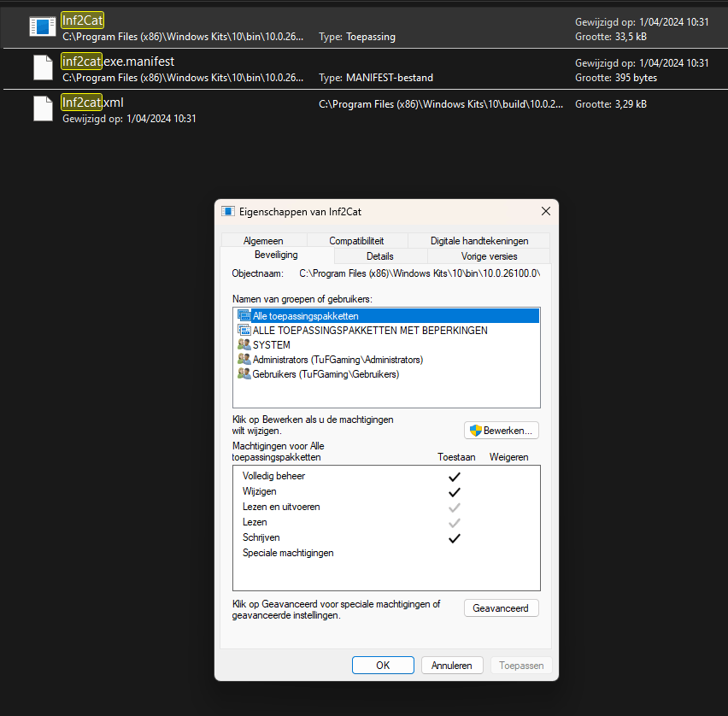Click the Objectnaam path text

420,273
